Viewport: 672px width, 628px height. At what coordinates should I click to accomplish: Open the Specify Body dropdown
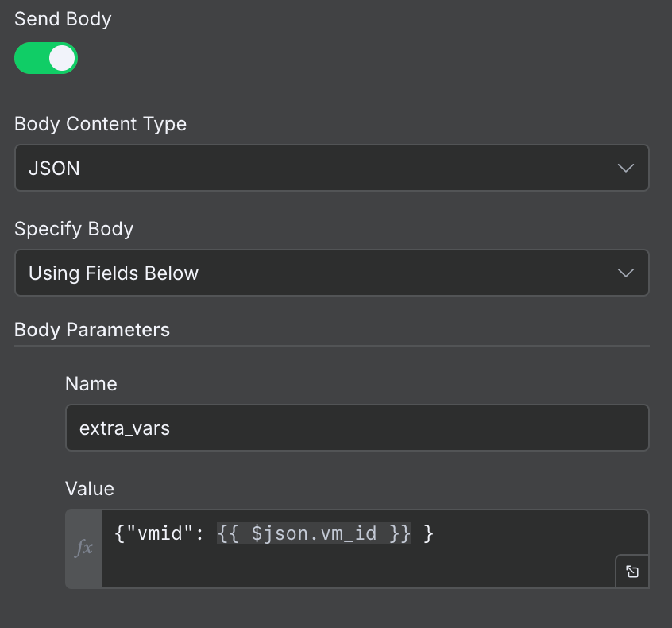click(331, 273)
